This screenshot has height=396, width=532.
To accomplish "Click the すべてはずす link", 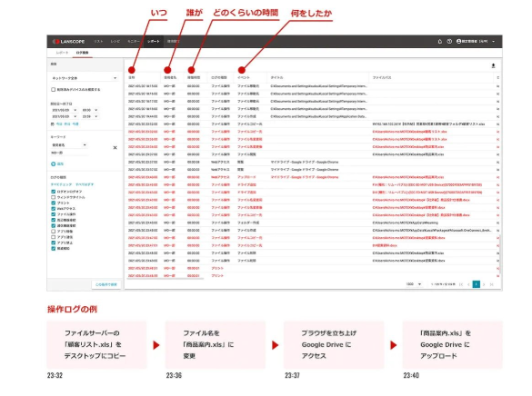I will 85,184.
